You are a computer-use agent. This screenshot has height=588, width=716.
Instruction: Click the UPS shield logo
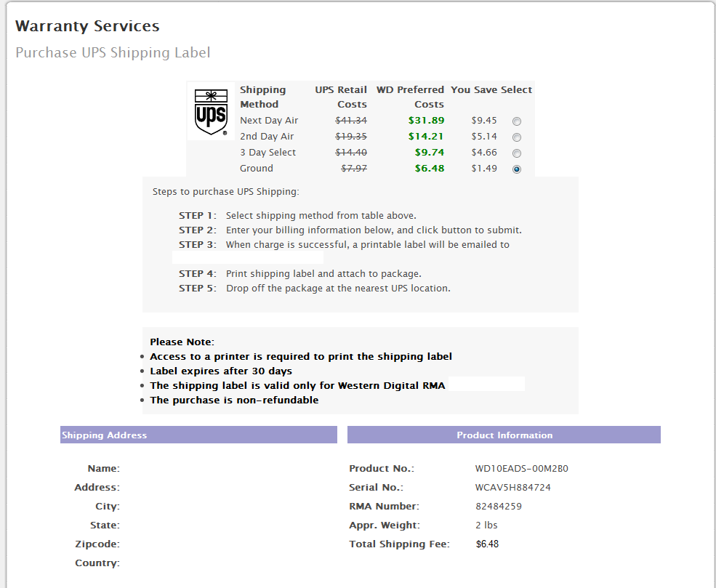pyautogui.click(x=211, y=111)
